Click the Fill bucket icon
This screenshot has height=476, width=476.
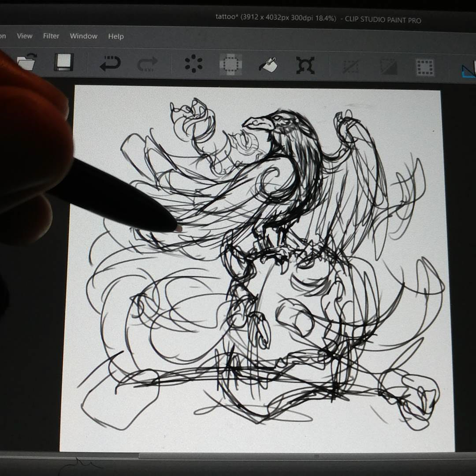click(x=268, y=65)
